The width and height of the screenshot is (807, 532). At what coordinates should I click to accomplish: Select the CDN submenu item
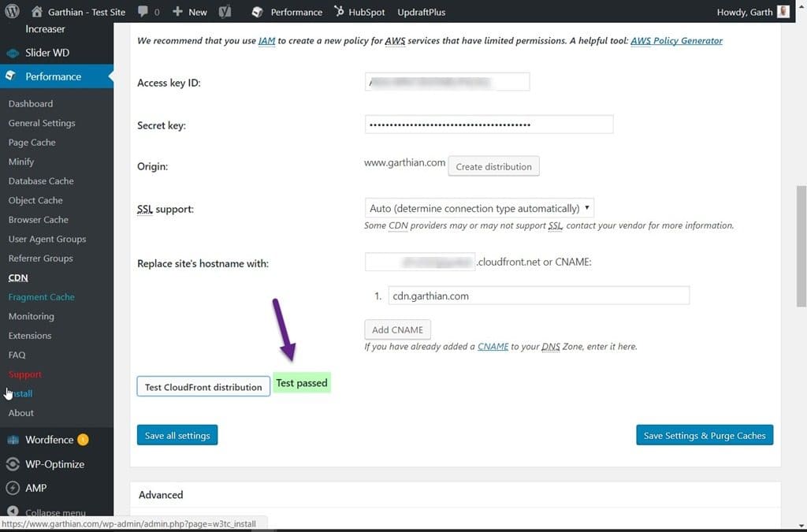[x=18, y=278]
